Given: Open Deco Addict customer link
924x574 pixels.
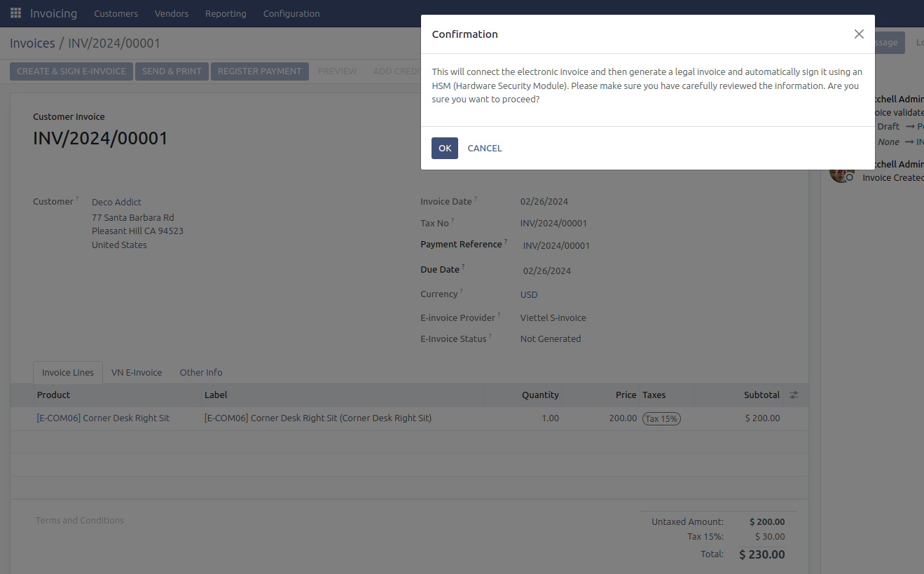Looking at the screenshot, I should (x=116, y=202).
